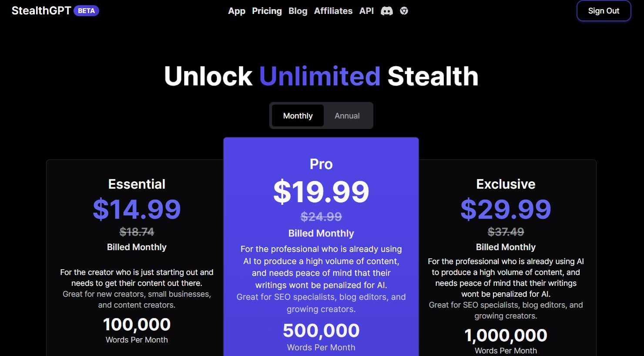Select the Pro plan heading
Viewport: 644px width, 356px height.
[x=321, y=164]
